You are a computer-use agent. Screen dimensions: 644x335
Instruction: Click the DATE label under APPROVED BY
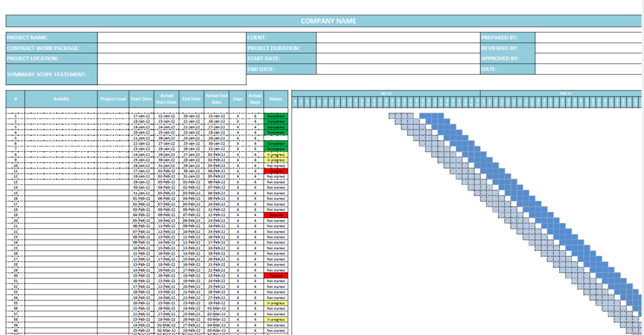click(508, 69)
